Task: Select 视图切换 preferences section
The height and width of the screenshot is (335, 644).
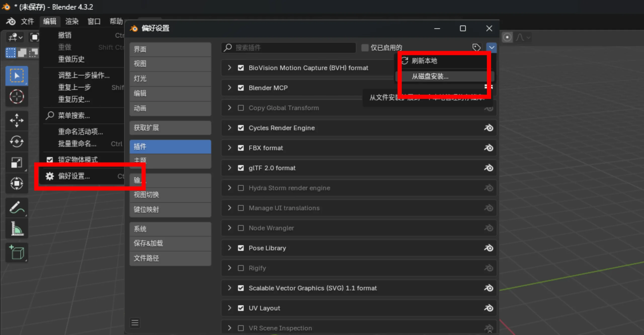Action: [x=170, y=195]
